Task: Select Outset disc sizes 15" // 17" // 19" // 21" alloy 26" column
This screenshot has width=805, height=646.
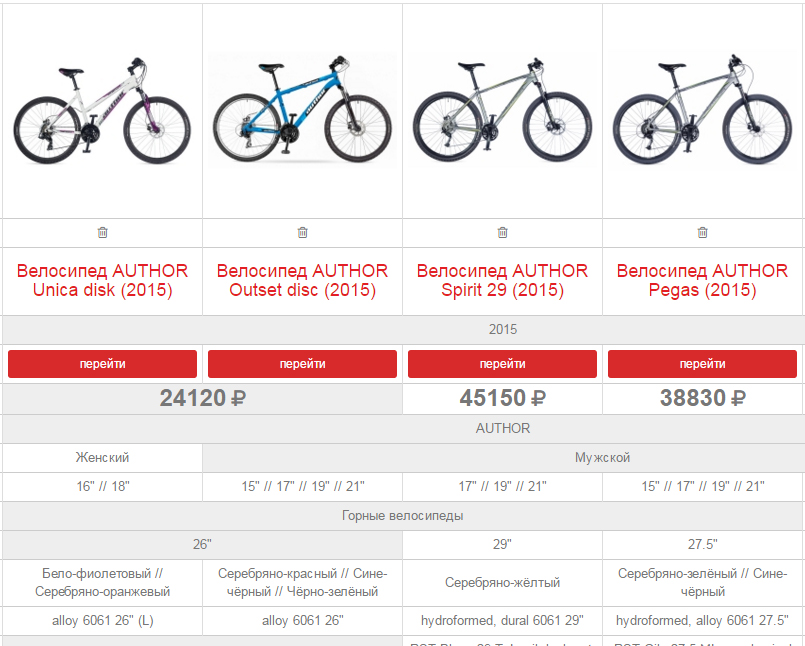Action: 302,486
